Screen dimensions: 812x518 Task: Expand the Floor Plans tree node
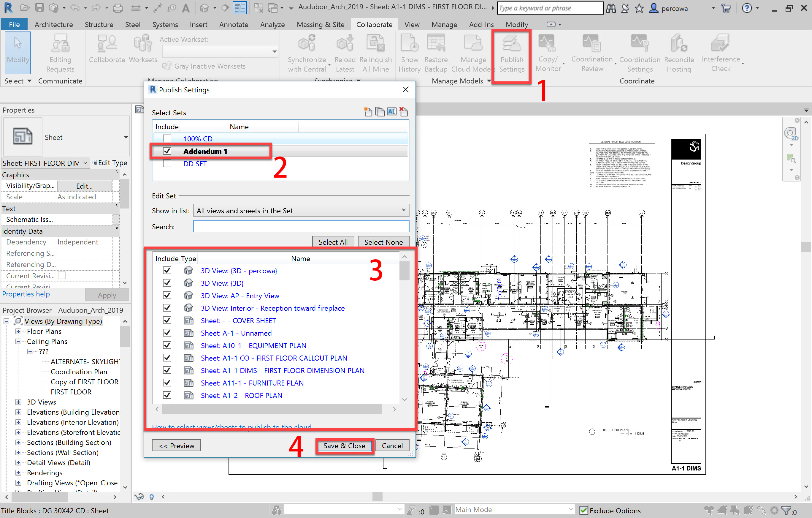[18, 331]
